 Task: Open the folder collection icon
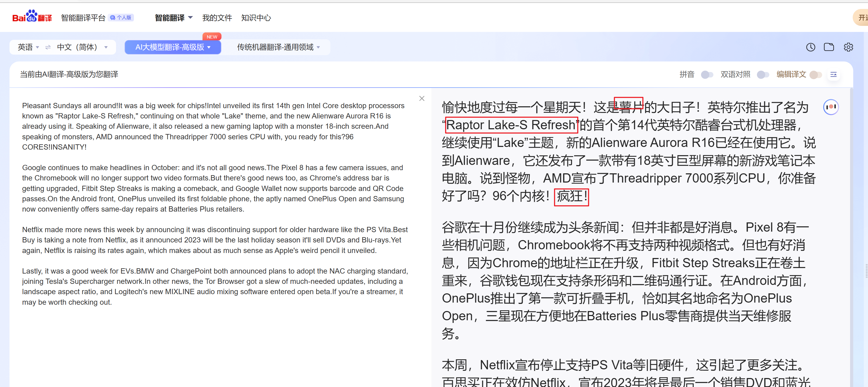coord(828,47)
